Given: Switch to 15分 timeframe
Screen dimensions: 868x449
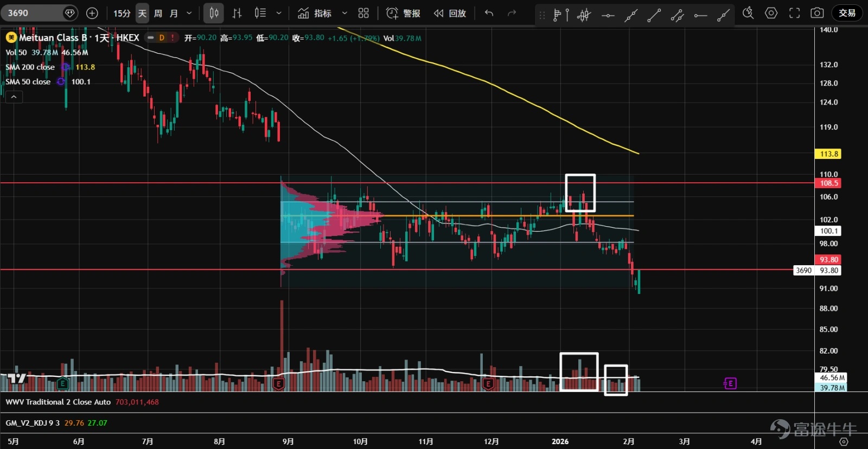Looking at the screenshot, I should point(122,13).
